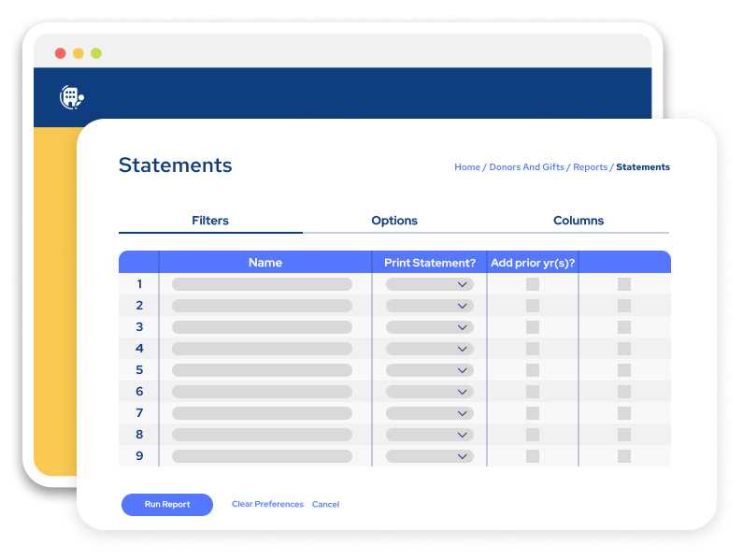This screenshot has width=743, height=560.
Task: Switch to the Filters tab
Action: (x=210, y=221)
